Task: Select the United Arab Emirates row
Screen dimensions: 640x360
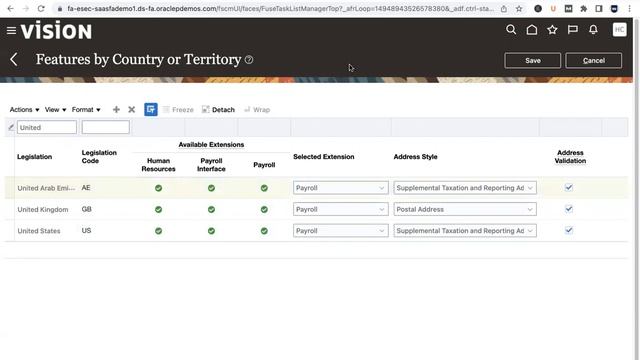Action: pos(316,188)
